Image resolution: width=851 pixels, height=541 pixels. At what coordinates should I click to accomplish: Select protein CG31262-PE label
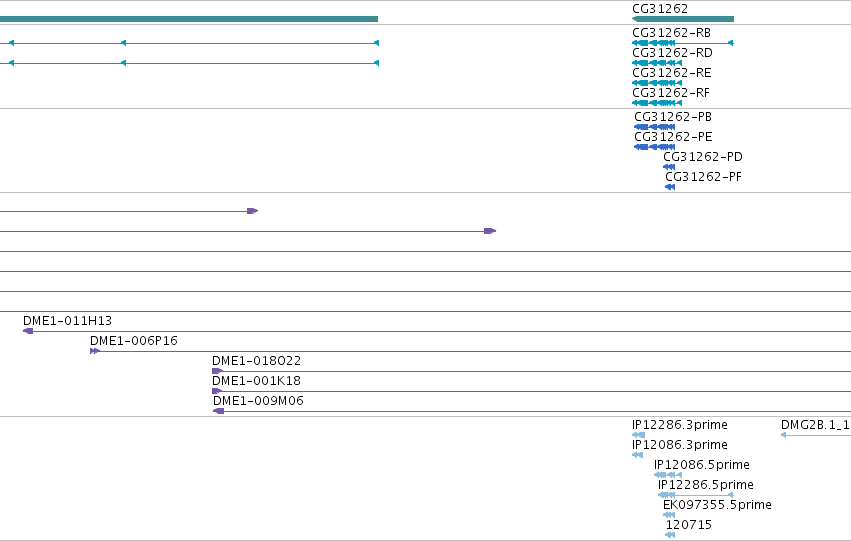(673, 137)
